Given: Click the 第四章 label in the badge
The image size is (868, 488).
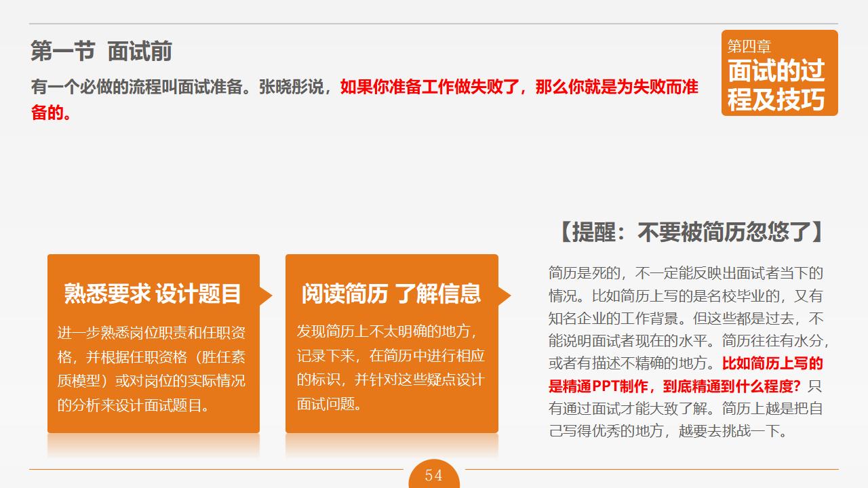Looking at the screenshot, I should [749, 46].
